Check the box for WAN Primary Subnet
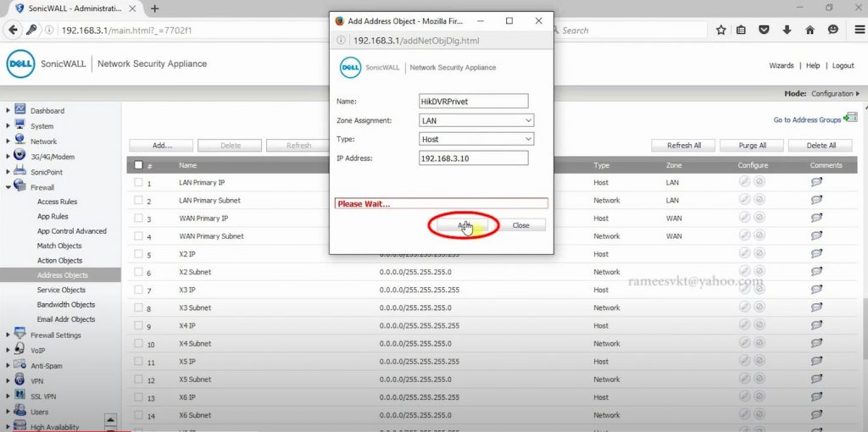868x432 pixels. tap(138, 235)
